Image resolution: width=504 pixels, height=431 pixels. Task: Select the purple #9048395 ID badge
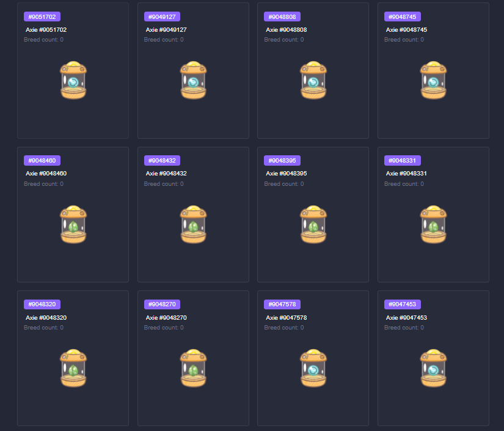[282, 161]
